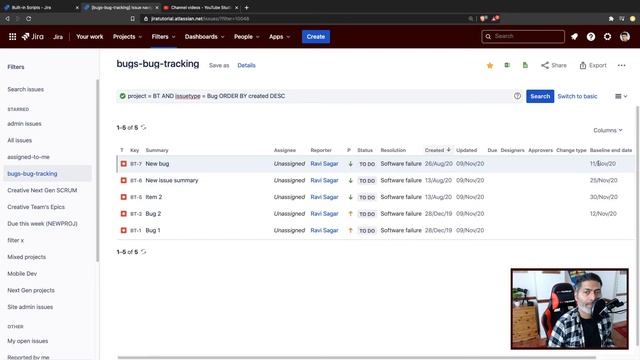The width and height of the screenshot is (640, 360).
Task: Expand the Apps menu
Action: (280, 37)
